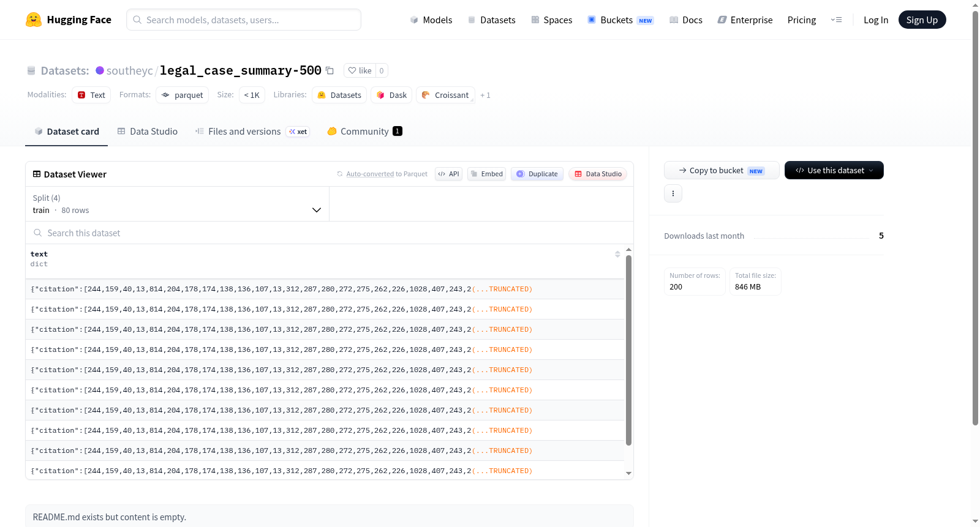Click the Downloads last month label

[704, 236]
